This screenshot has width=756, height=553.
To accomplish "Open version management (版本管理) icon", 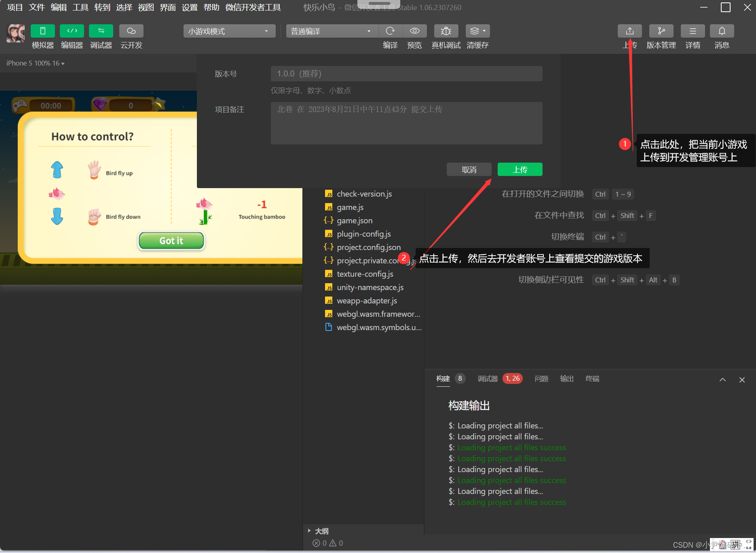I will click(x=661, y=31).
